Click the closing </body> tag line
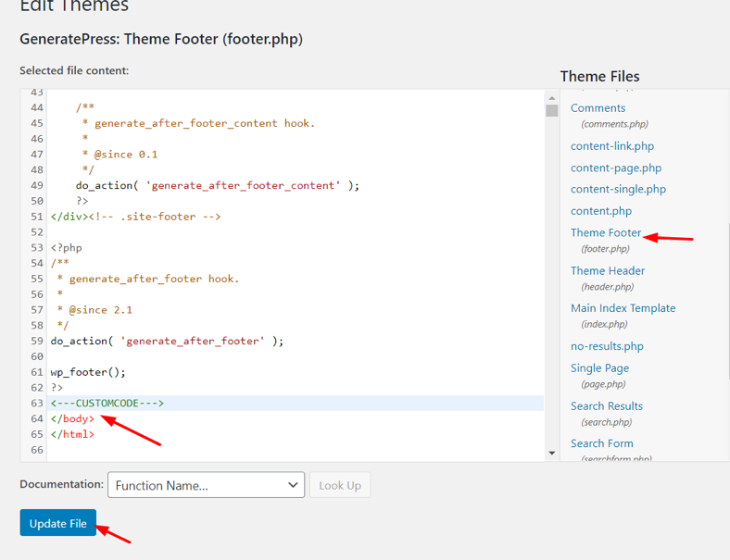730x560 pixels. [x=72, y=418]
